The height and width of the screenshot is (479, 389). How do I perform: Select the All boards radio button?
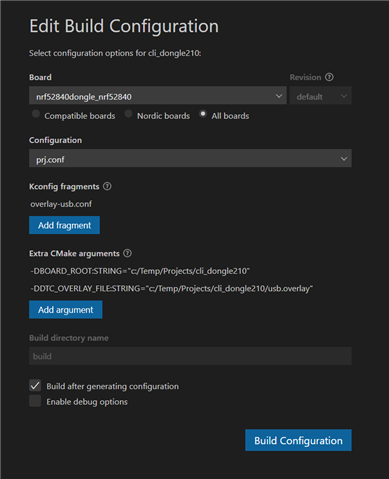click(x=203, y=114)
